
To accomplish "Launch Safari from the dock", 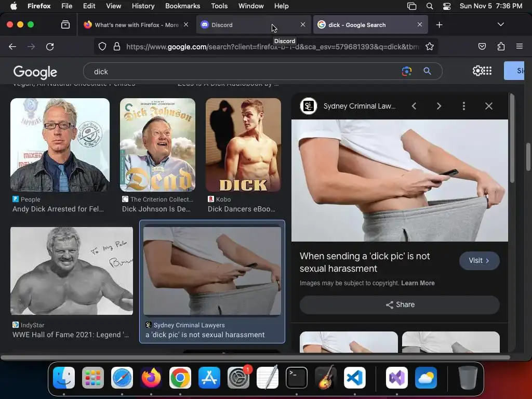I will 122,378.
